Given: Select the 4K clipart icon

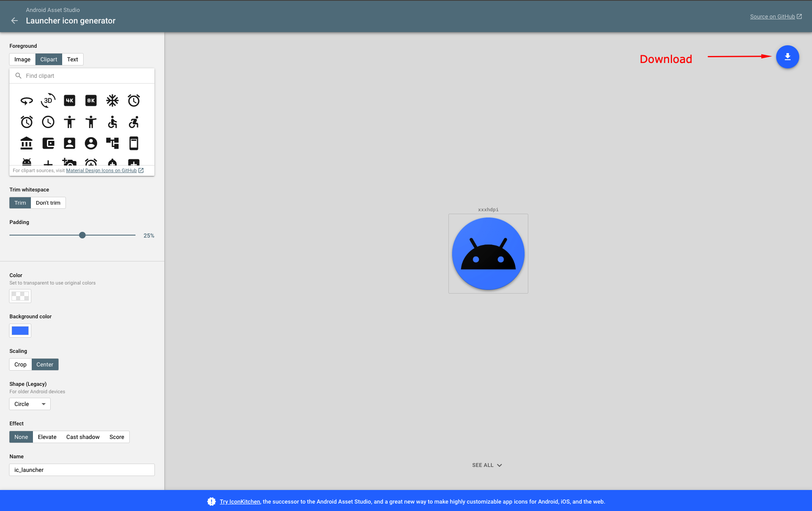Looking at the screenshot, I should coord(70,100).
